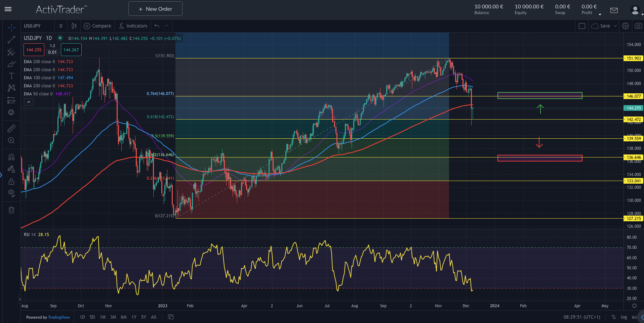Switch to the 1Y range tab
Screen dimensions: 644x323
point(133,317)
